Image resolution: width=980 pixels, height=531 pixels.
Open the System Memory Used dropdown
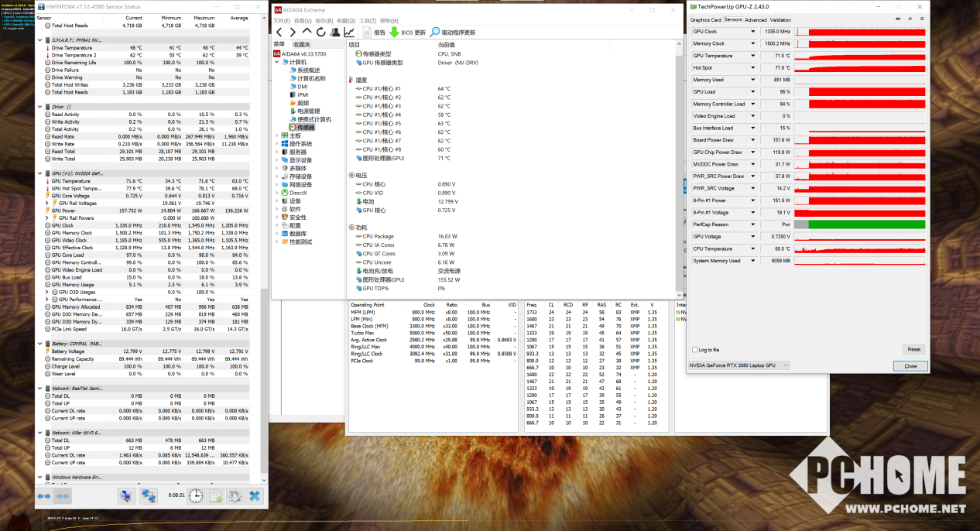pyautogui.click(x=752, y=261)
